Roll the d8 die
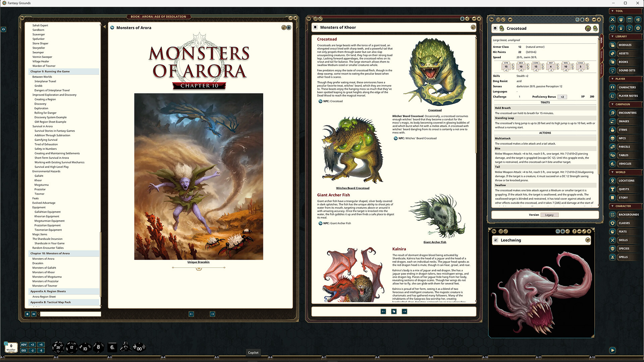 tap(98, 347)
